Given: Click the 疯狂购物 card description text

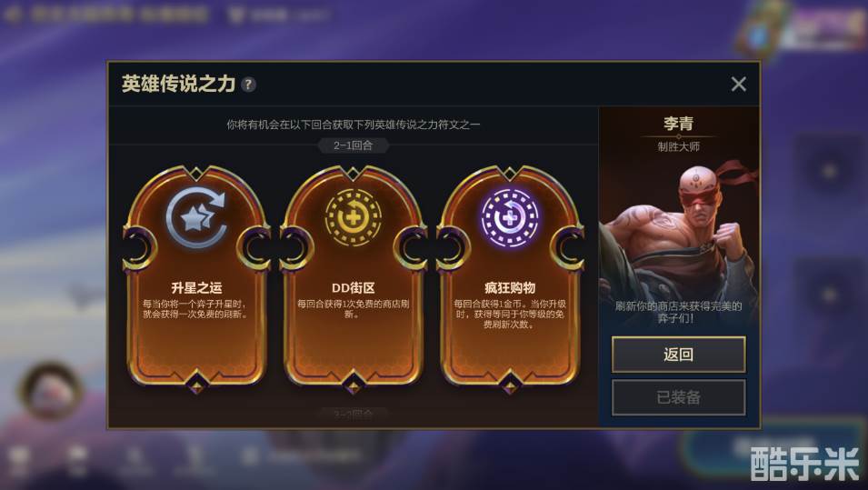Looking at the screenshot, I should click(510, 314).
